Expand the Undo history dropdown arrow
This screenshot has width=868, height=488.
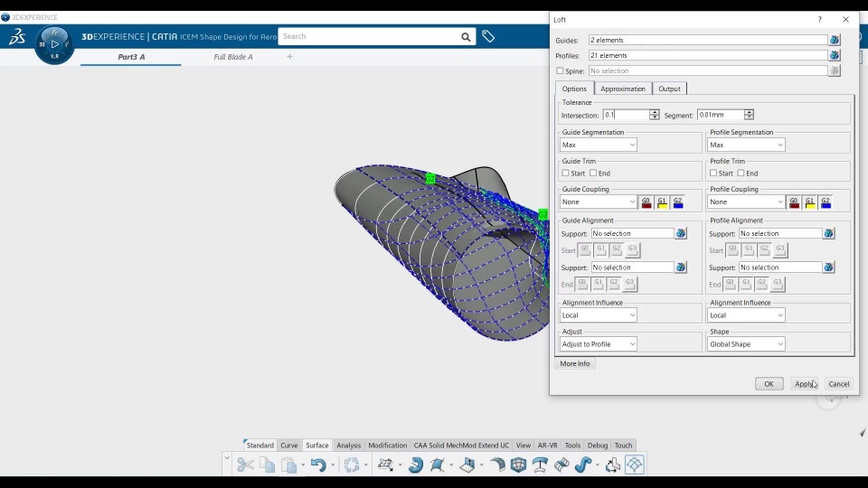pyautogui.click(x=333, y=465)
